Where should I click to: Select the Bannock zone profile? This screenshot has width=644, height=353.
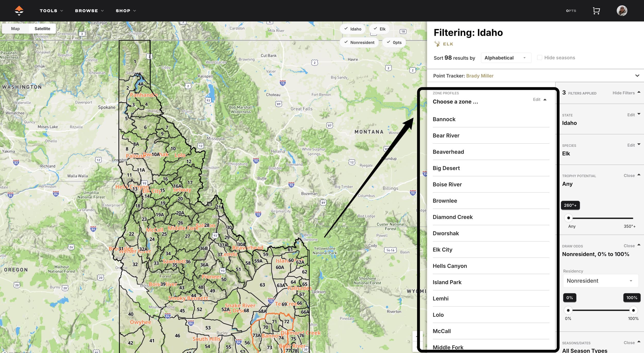point(444,119)
